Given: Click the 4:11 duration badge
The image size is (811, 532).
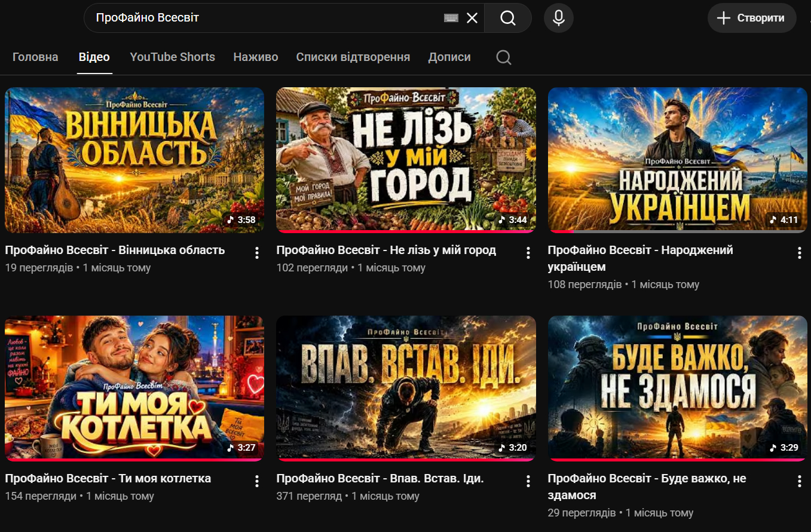Looking at the screenshot, I should point(784,219).
